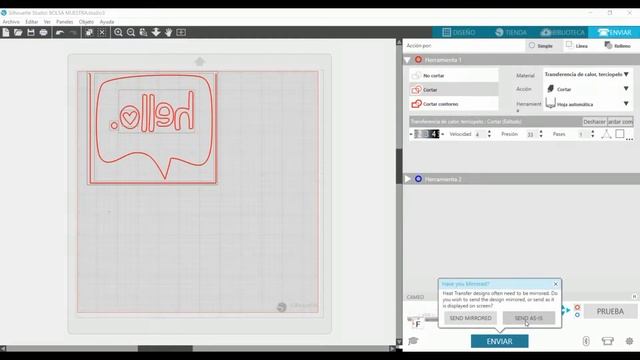Screen dimensions: 640x360
Task: Undo the last action
Action: point(60,33)
